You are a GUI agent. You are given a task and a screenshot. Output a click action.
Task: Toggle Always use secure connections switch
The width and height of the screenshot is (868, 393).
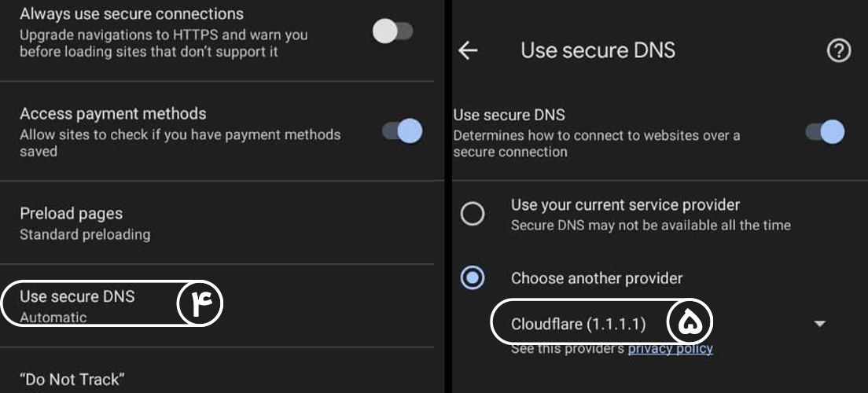(392, 31)
